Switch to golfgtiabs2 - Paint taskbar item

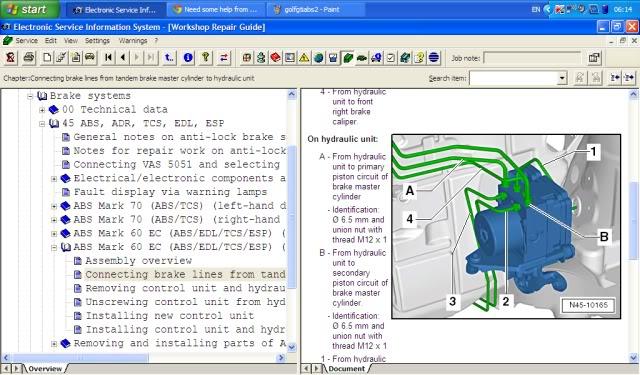pos(315,9)
